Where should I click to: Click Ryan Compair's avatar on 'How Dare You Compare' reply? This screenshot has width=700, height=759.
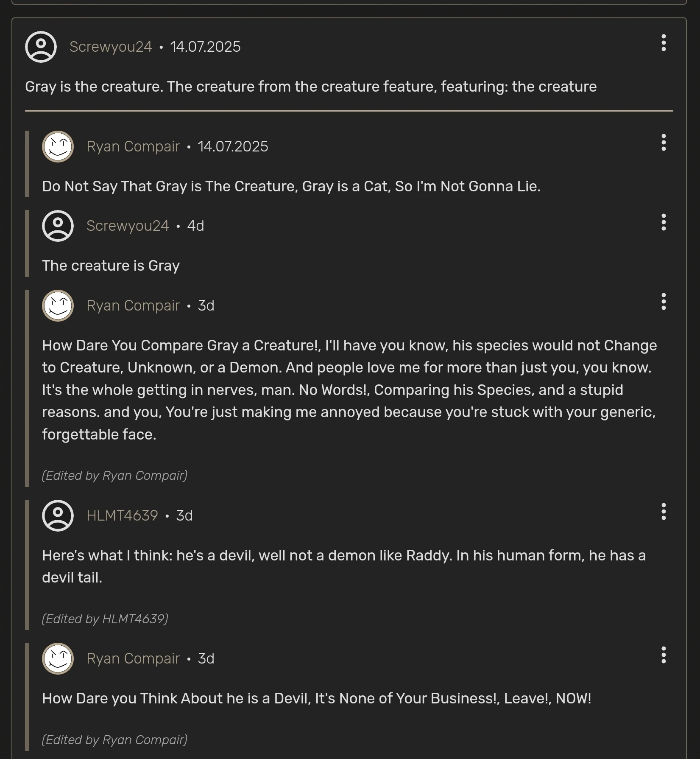[x=58, y=305]
